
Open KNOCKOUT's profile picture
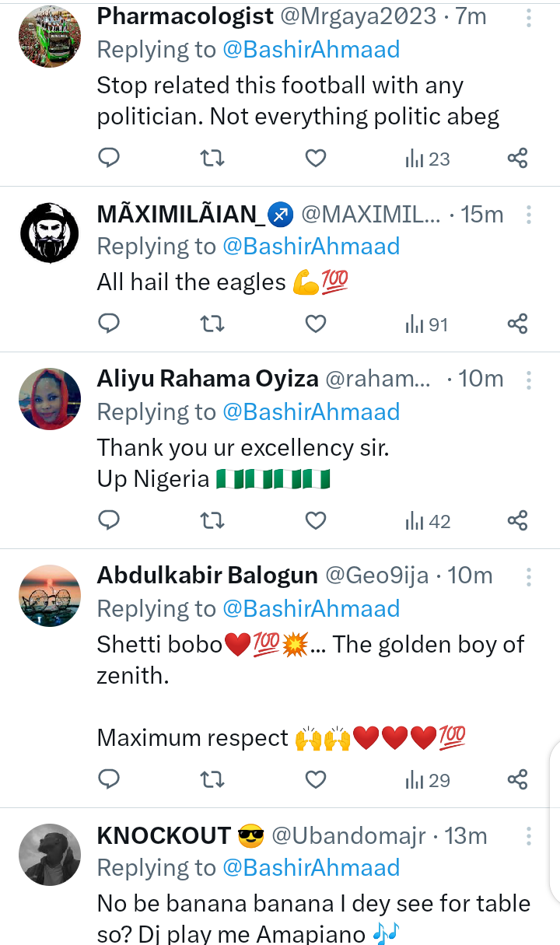click(50, 854)
